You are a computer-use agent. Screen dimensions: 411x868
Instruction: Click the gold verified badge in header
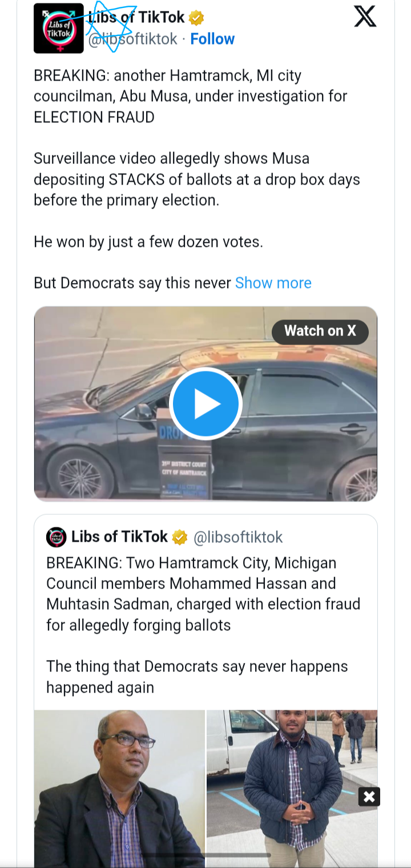pos(196,18)
